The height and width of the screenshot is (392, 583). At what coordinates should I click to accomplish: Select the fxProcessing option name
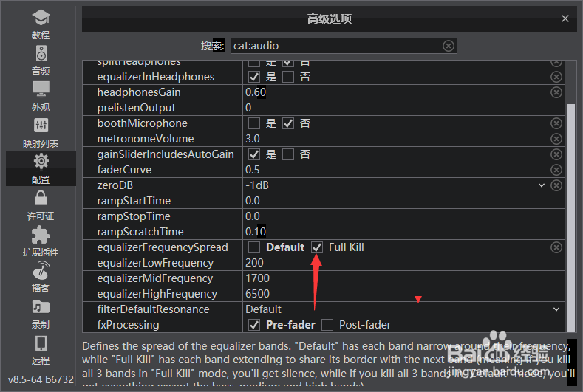tap(128, 325)
